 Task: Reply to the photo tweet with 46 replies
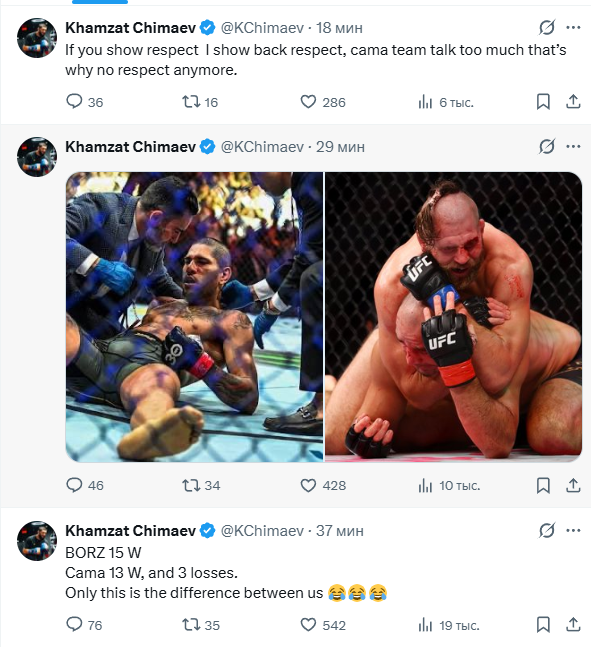click(85, 485)
